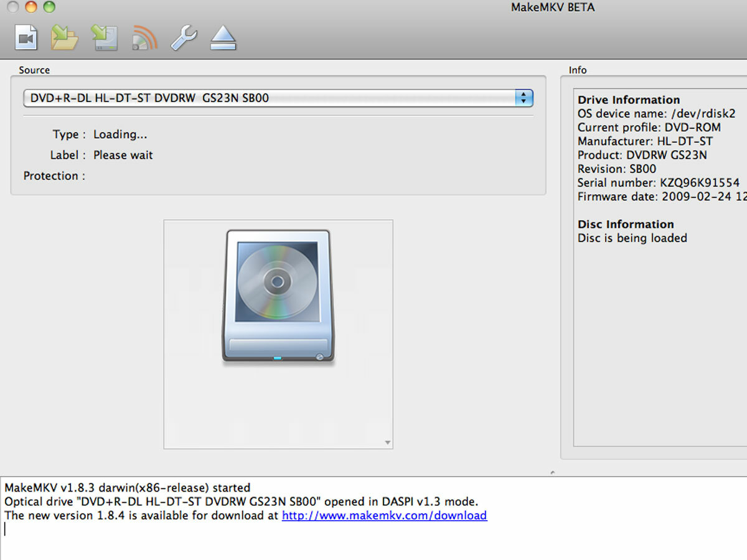Click the Disc Information section text
The image size is (747, 560).
tap(626, 224)
